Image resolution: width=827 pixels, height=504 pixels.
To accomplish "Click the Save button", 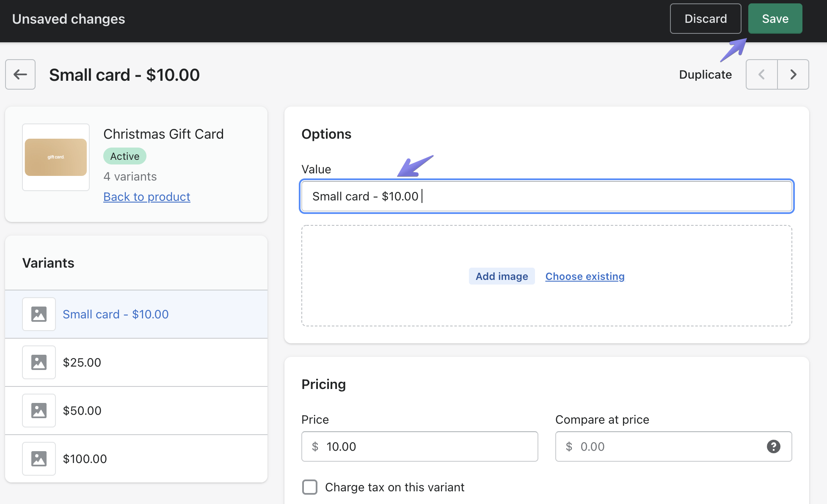I will pos(775,19).
